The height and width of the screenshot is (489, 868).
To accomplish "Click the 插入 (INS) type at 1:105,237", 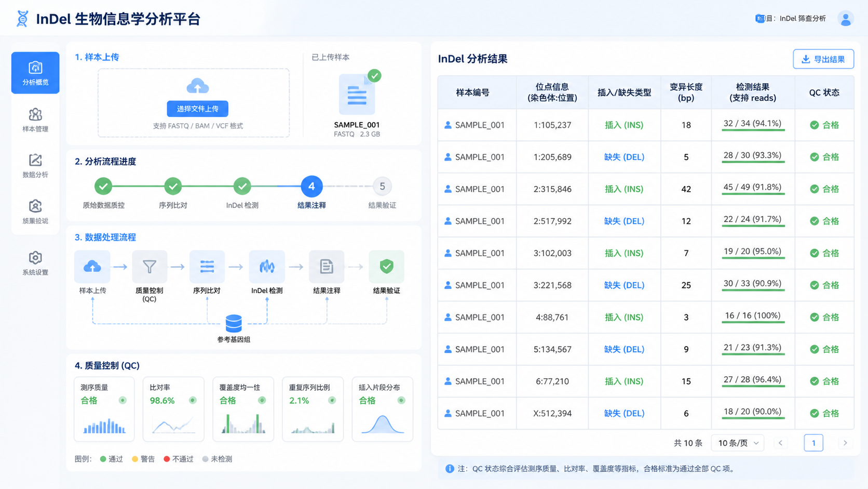I will 624,125.
